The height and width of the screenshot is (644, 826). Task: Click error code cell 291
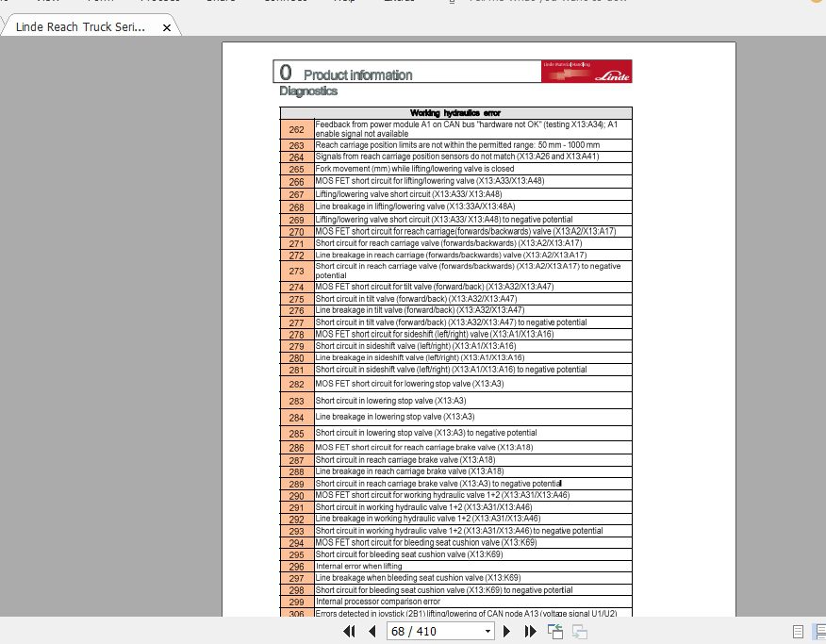point(297,507)
